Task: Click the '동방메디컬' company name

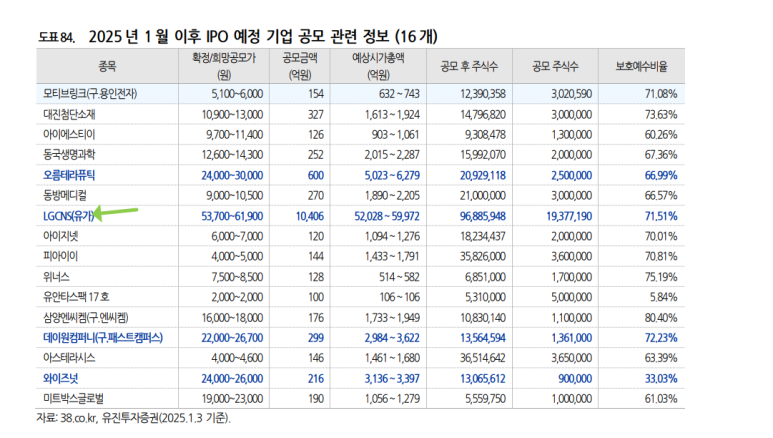Action: 65,195
